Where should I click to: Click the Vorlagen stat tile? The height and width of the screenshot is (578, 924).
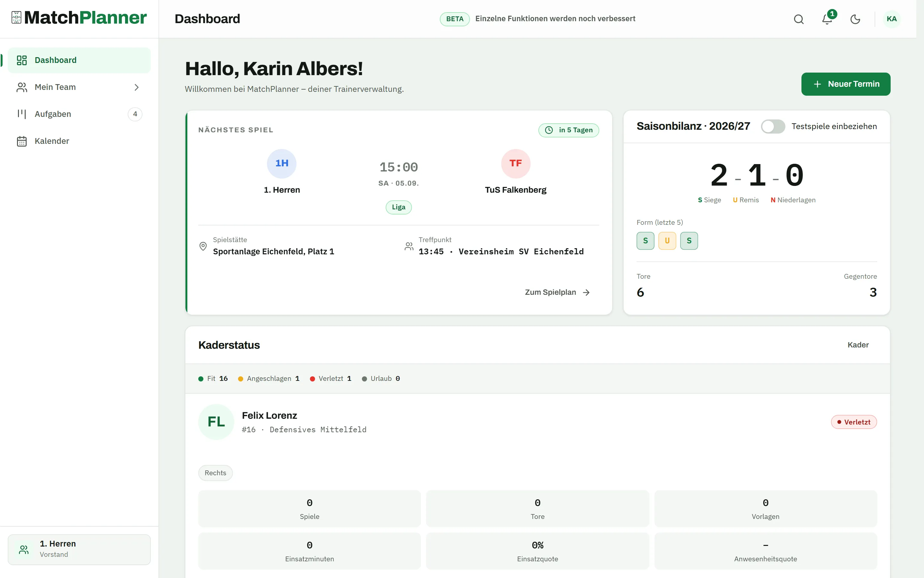pos(766,508)
